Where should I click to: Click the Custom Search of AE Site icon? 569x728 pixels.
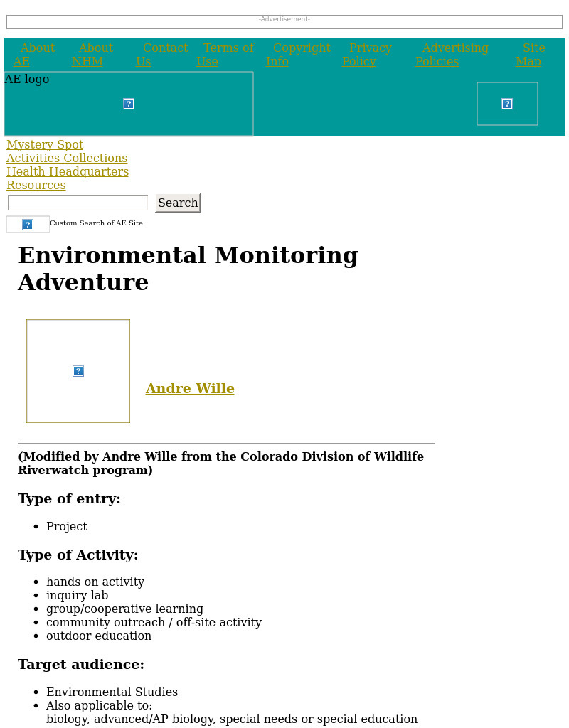coord(28,224)
